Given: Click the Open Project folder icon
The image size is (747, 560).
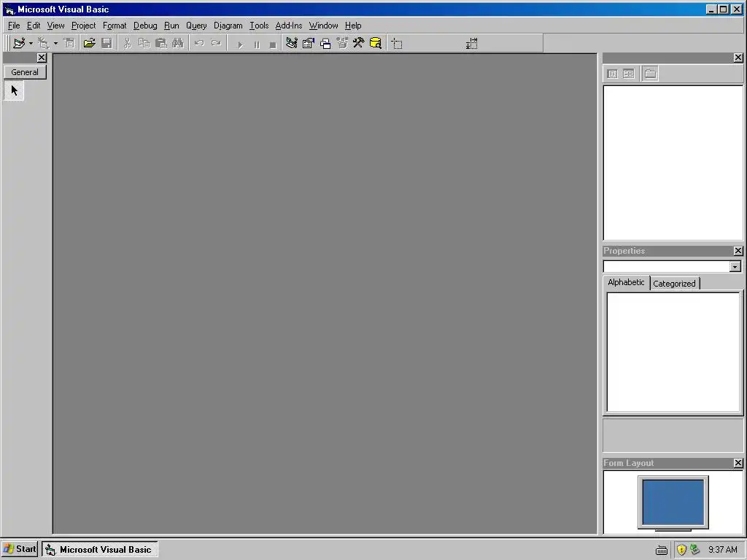Looking at the screenshot, I should click(89, 43).
